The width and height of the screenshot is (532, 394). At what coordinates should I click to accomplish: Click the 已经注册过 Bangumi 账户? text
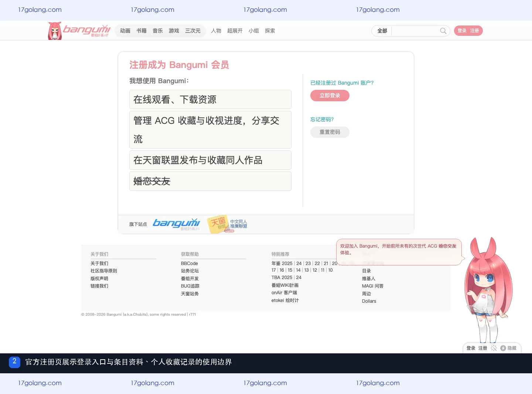pyautogui.click(x=342, y=83)
